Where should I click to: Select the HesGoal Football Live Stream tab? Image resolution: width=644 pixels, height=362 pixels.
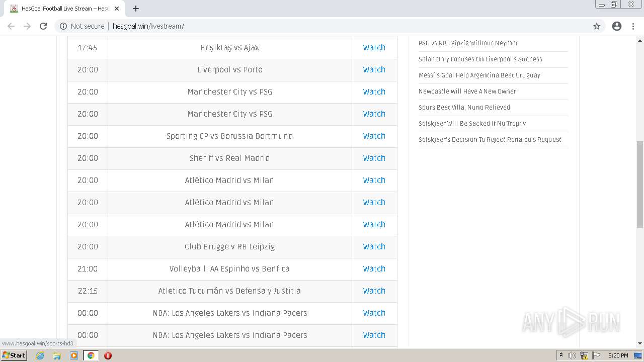click(64, 9)
